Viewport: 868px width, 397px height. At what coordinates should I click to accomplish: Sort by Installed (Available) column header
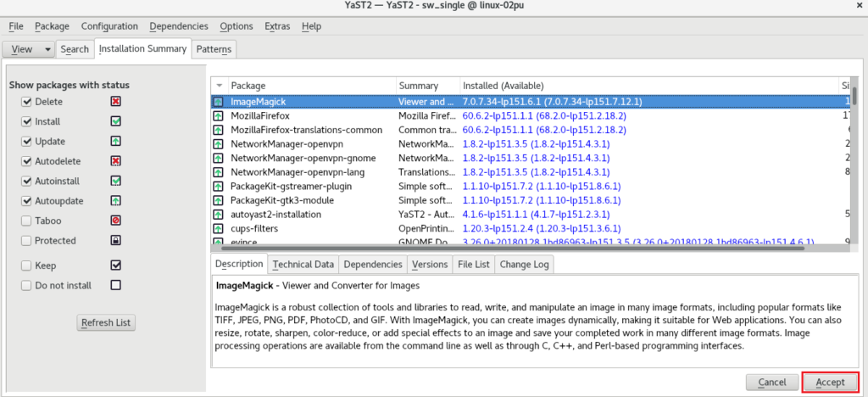click(x=648, y=86)
